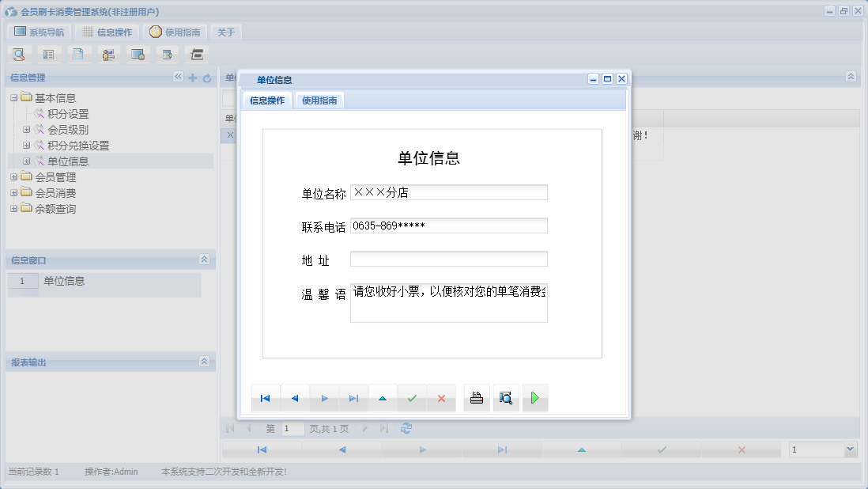The height and width of the screenshot is (489, 868).
Task: Cancel record with red X button
Action: pyautogui.click(x=441, y=398)
